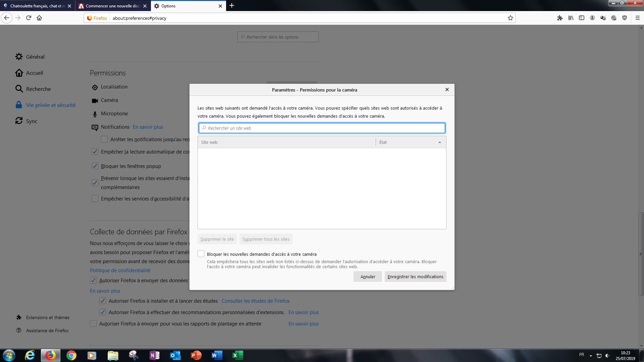Image resolution: width=644 pixels, height=362 pixels.
Task: Bookmark this page with star icon
Action: tap(510, 18)
